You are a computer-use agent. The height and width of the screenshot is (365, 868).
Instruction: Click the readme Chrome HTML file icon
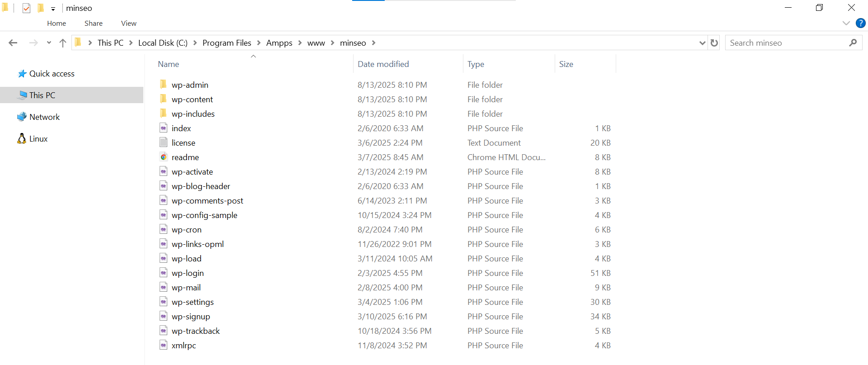[164, 157]
